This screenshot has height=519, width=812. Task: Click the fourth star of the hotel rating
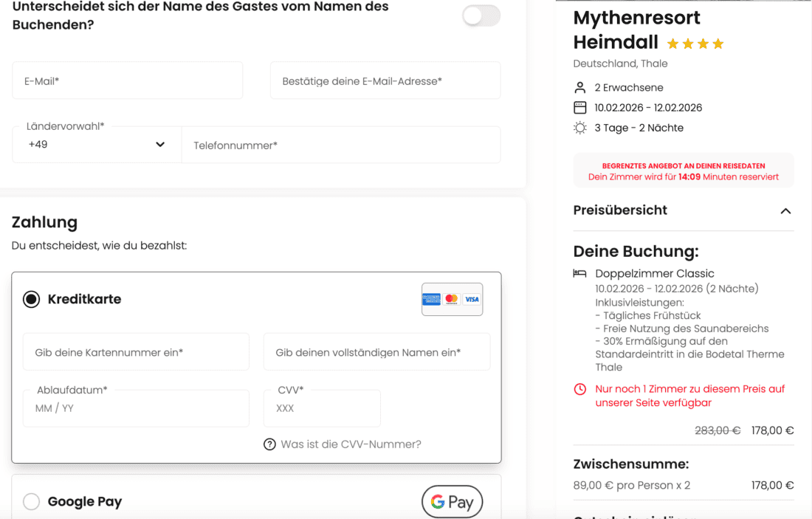click(718, 44)
